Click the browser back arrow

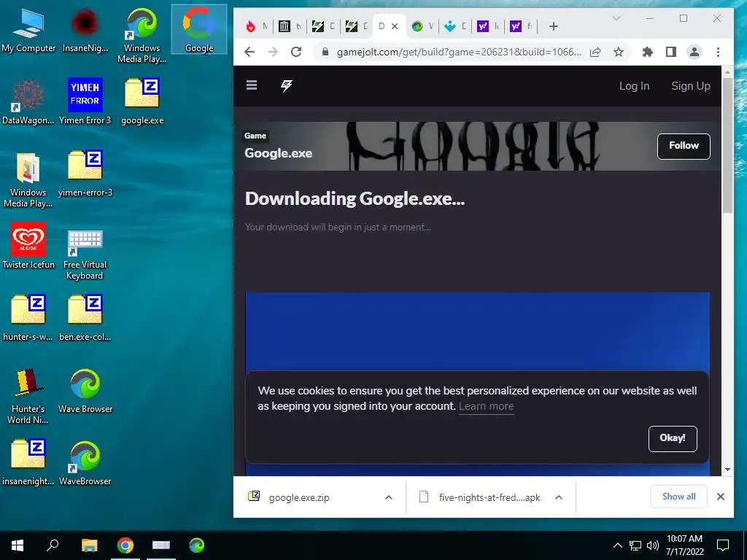(x=249, y=52)
